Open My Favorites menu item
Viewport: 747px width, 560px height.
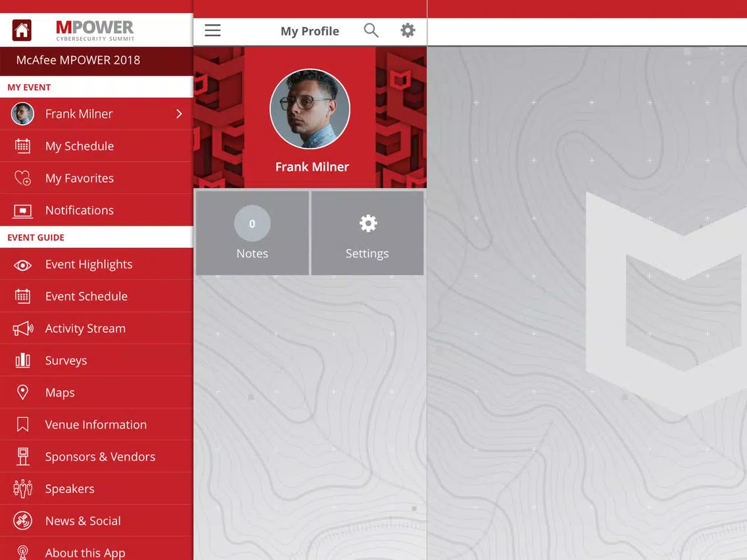coord(97,178)
